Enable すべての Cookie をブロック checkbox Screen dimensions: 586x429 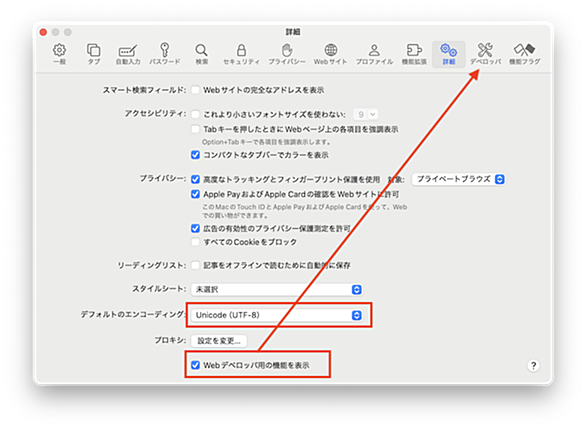click(195, 242)
